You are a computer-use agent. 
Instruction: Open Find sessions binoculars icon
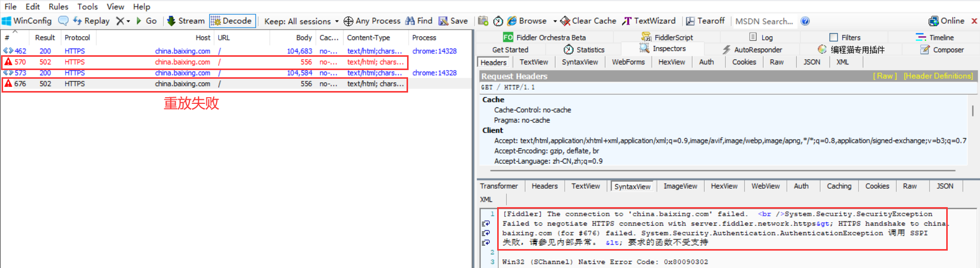pyautogui.click(x=410, y=21)
